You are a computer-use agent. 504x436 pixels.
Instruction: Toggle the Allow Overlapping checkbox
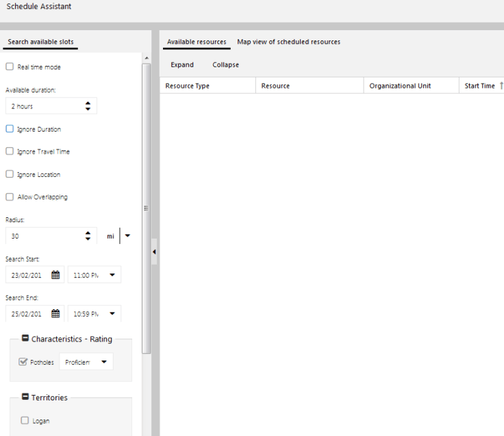[x=10, y=197]
